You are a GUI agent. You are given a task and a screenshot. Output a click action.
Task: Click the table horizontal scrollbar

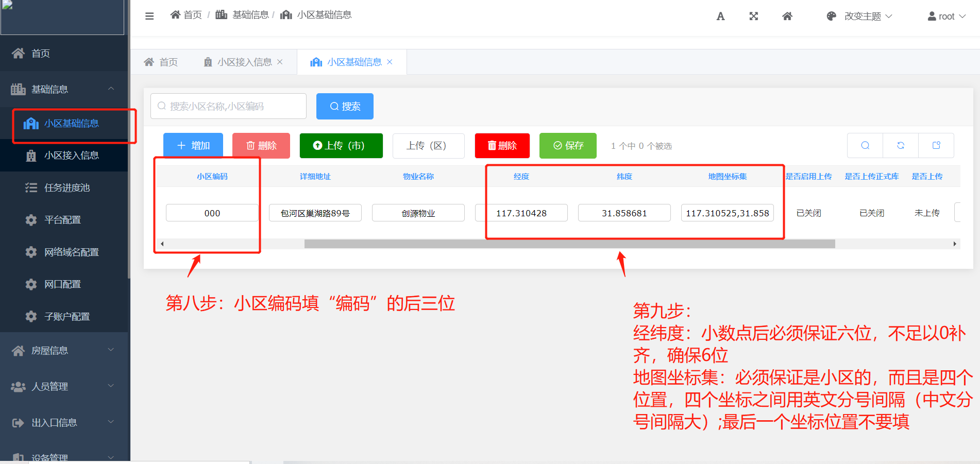click(569, 244)
